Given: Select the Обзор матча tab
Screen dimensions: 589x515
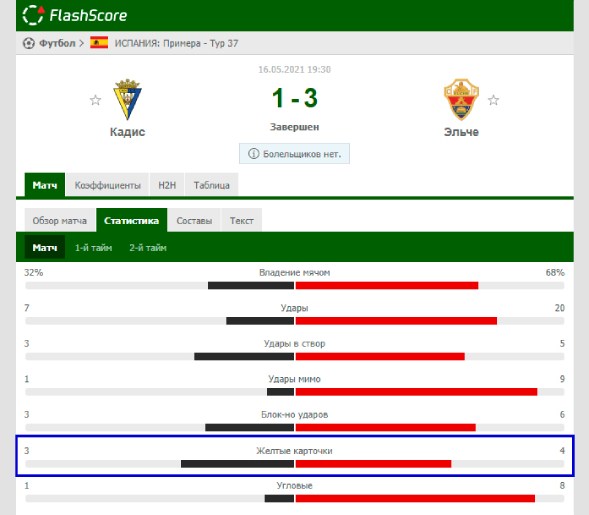Looking at the screenshot, I should point(60,220).
